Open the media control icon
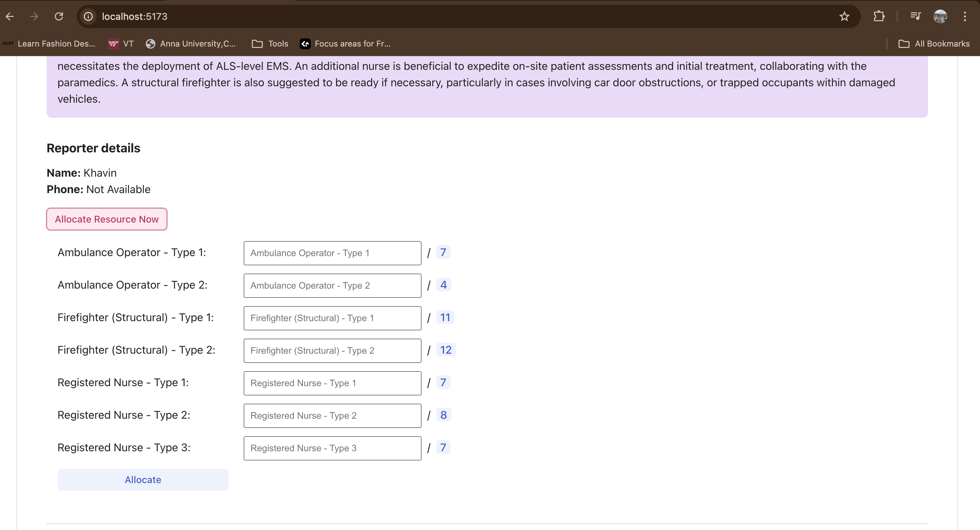 pyautogui.click(x=915, y=16)
